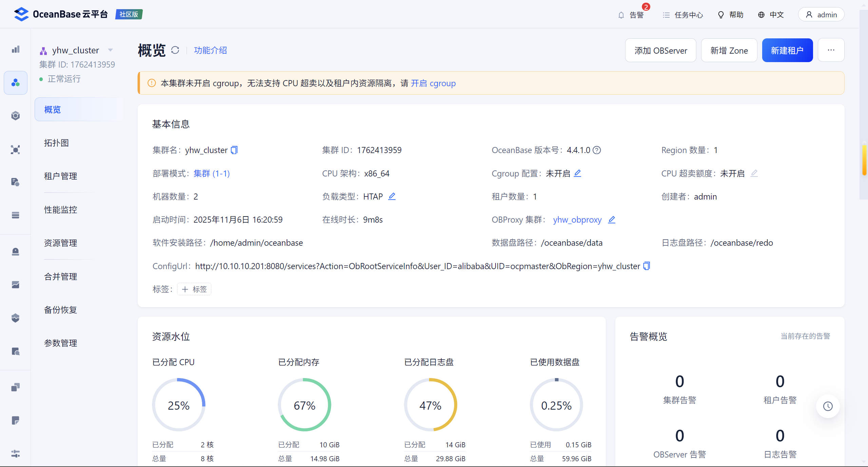
Task: Copy the ConfigUrl address
Action: point(647,266)
